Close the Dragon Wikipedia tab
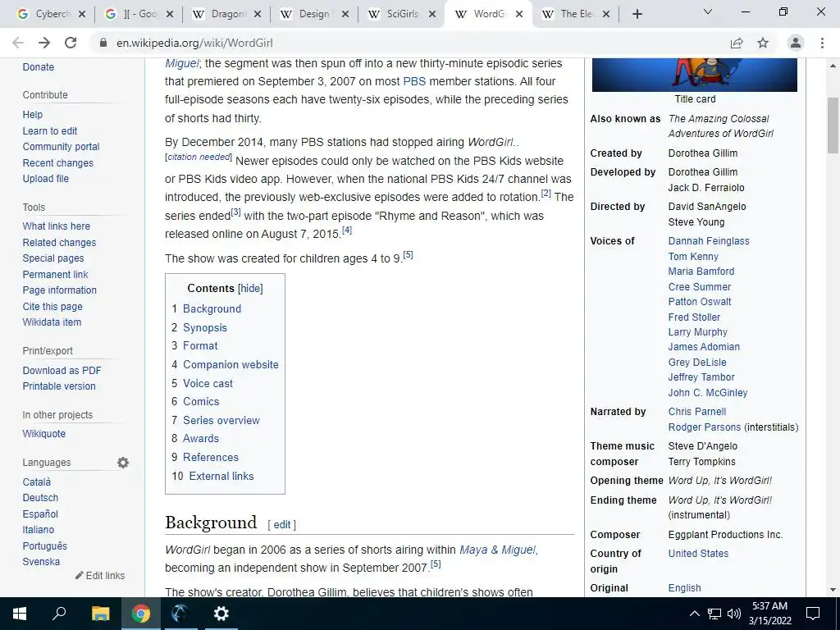The image size is (840, 630). pyautogui.click(x=258, y=14)
